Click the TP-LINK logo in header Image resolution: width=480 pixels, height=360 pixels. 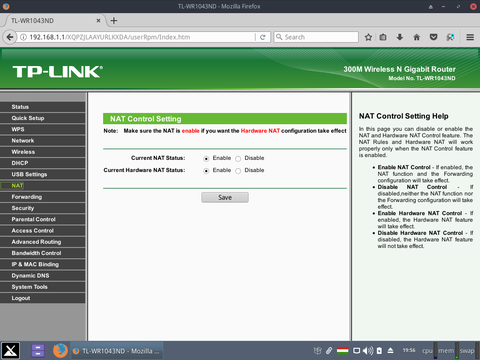click(58, 71)
